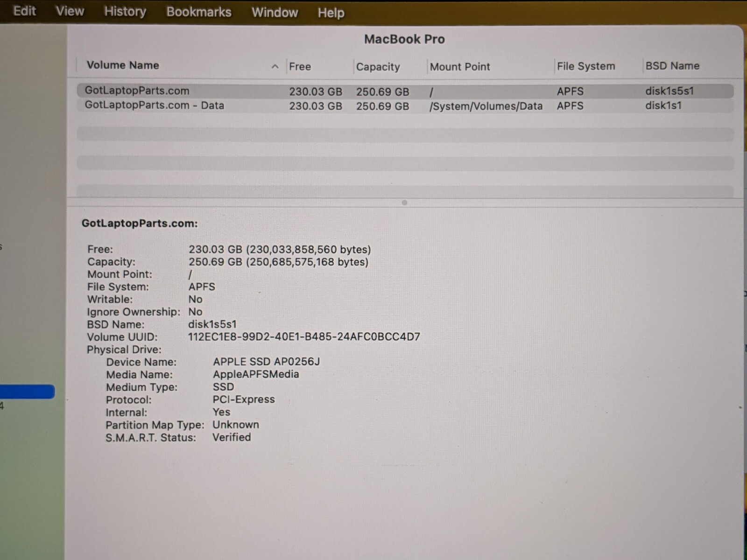Open the Window menu
Image resolution: width=747 pixels, height=560 pixels.
275,13
